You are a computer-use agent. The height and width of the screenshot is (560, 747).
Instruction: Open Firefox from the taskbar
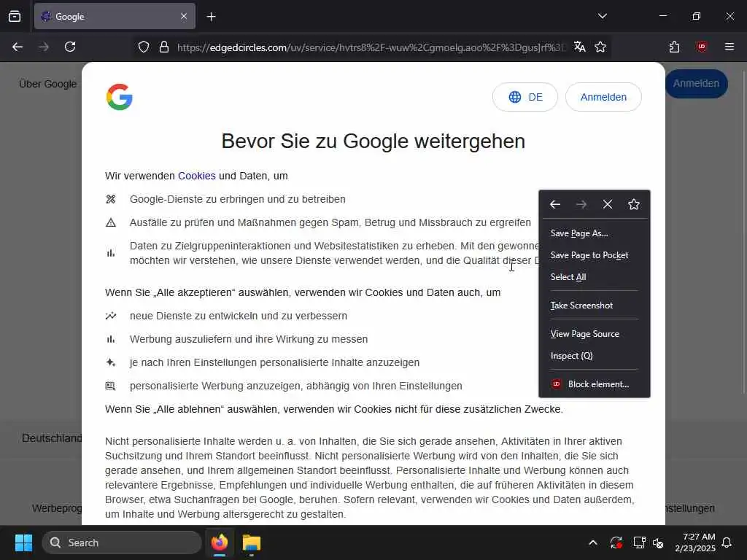220,542
